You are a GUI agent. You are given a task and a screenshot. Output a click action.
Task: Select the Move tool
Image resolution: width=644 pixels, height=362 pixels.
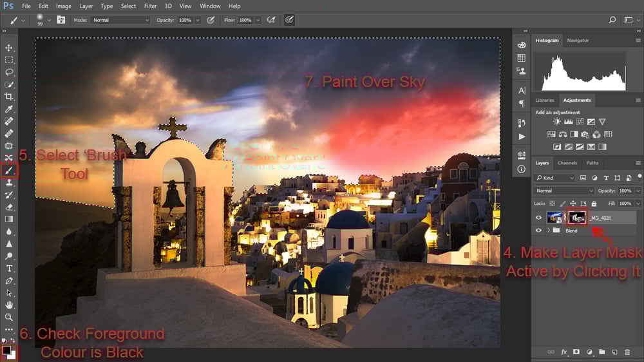[8, 48]
